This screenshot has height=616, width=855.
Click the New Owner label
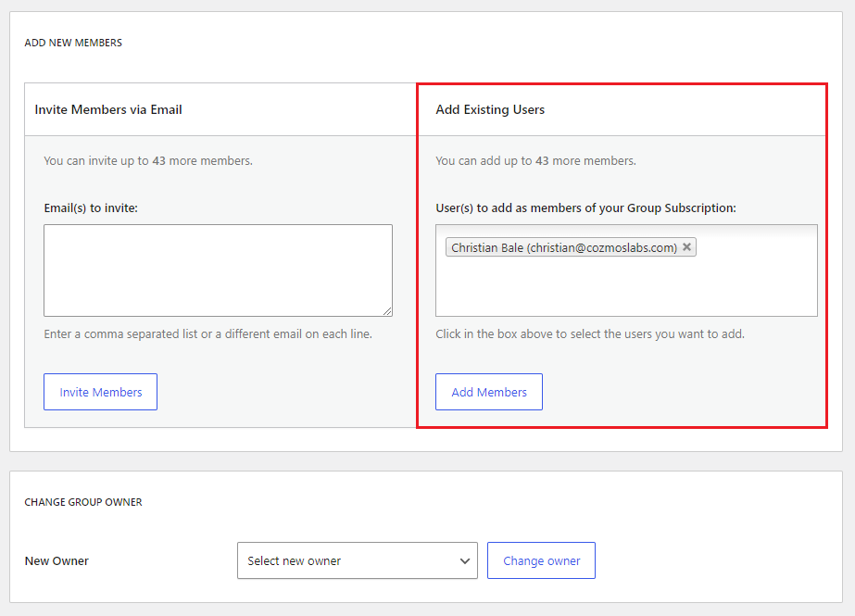[x=57, y=561]
